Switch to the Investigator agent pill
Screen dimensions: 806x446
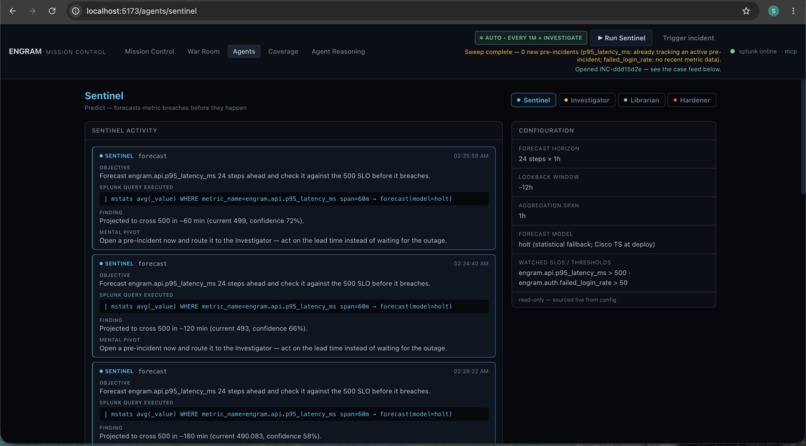click(587, 100)
